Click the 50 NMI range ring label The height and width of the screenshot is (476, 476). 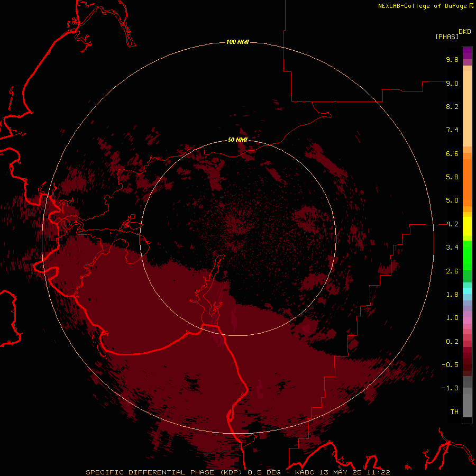(237, 140)
